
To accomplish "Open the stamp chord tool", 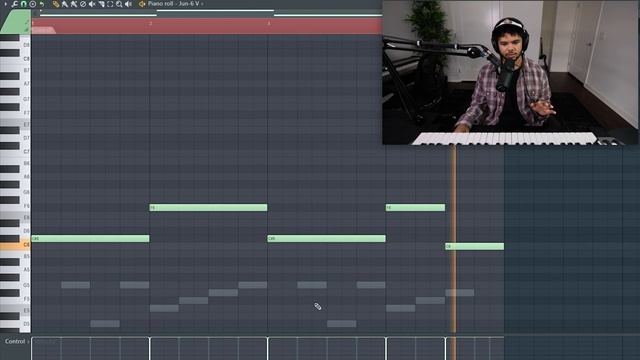I will coord(33,4).
